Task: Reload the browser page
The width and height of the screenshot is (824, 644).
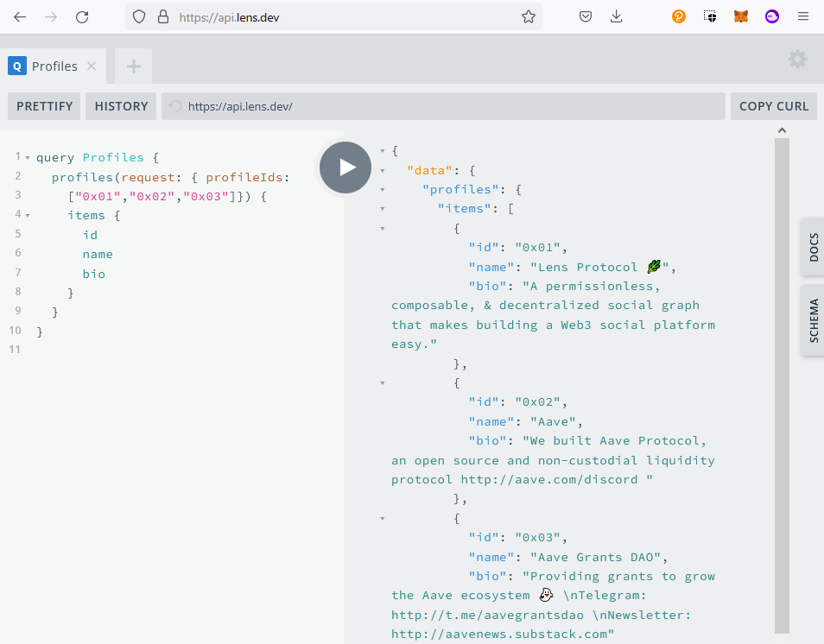Action: [82, 16]
